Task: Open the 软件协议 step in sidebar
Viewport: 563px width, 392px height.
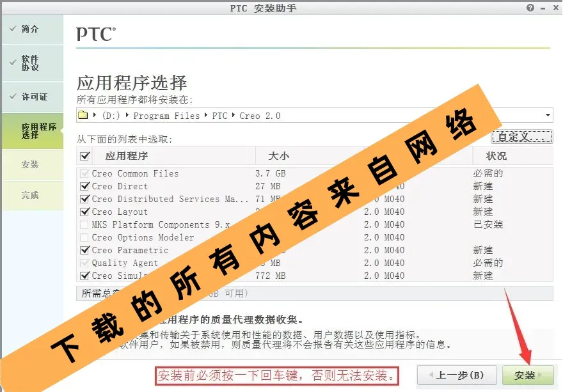Action: pos(33,63)
